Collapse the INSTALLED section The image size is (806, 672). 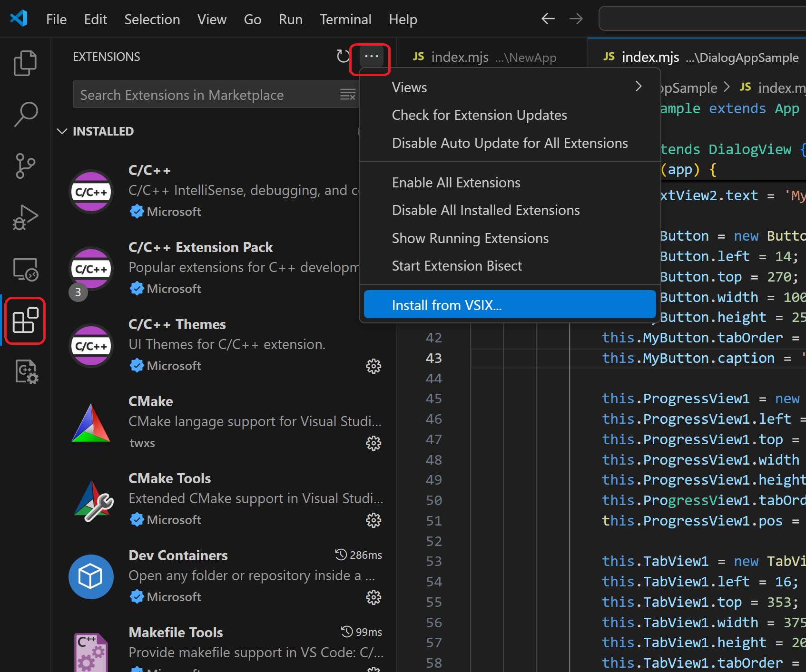(62, 131)
